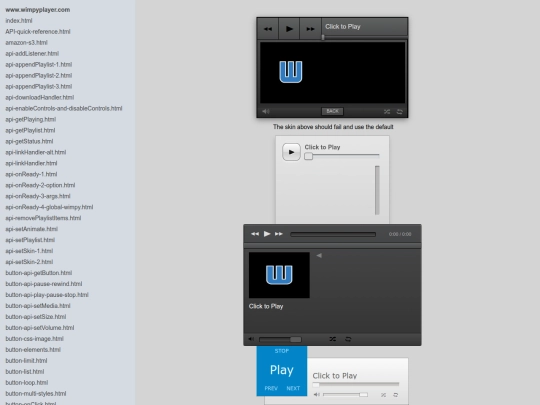Toggle repeat icon in top dark player
Viewport: 540px width, 405px height.
point(399,112)
